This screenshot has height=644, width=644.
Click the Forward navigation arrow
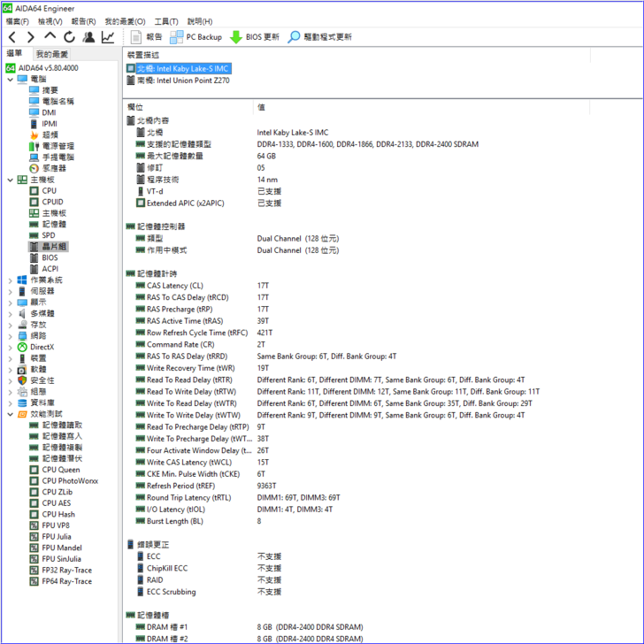pyautogui.click(x=31, y=37)
